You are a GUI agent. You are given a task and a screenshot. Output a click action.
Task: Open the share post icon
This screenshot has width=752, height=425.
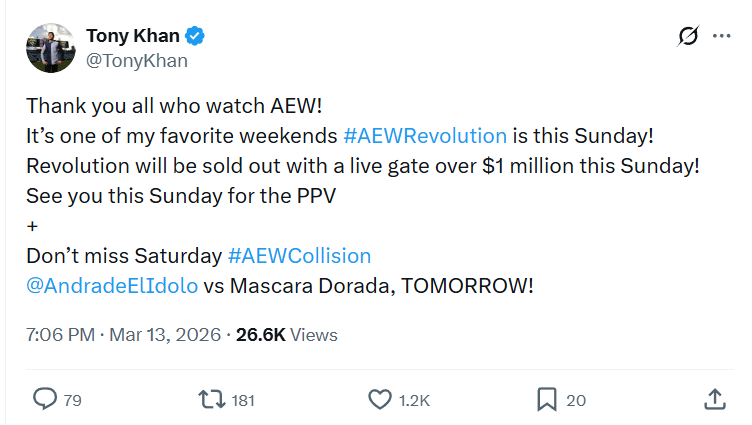715,399
